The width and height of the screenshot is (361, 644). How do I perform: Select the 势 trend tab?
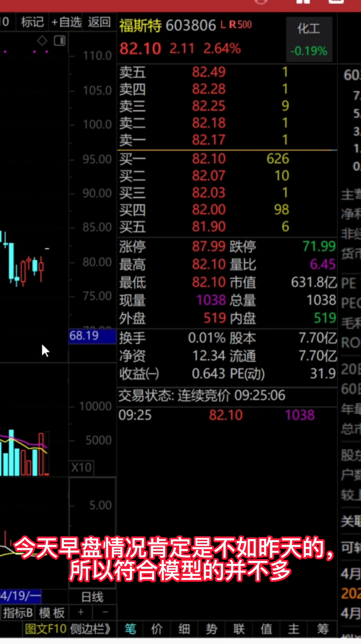coord(212,629)
